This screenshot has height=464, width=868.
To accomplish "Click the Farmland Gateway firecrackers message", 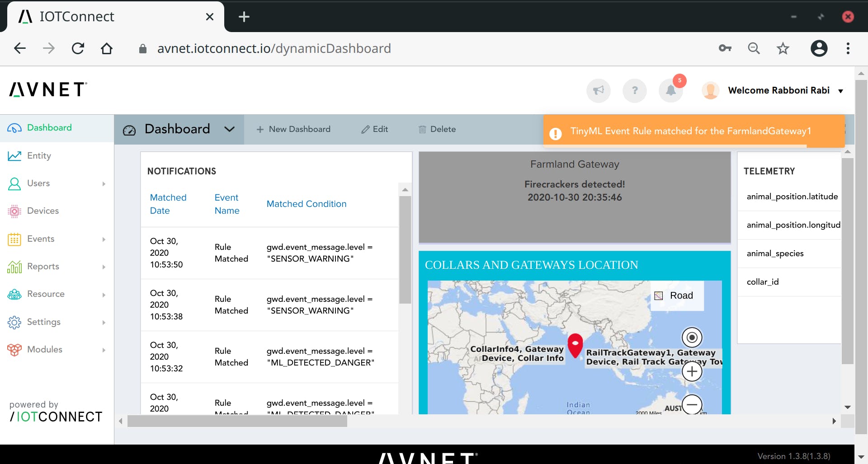I will tap(575, 191).
